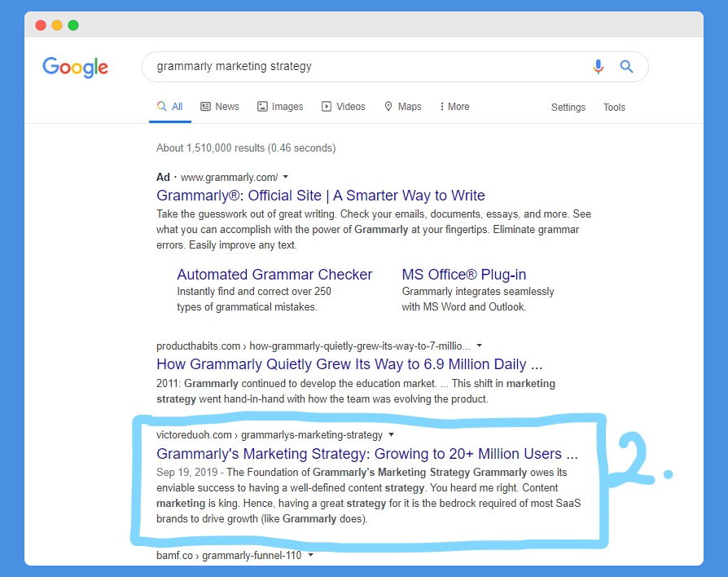Click the Images tab picture icon
This screenshot has height=577, width=728.
tap(262, 107)
